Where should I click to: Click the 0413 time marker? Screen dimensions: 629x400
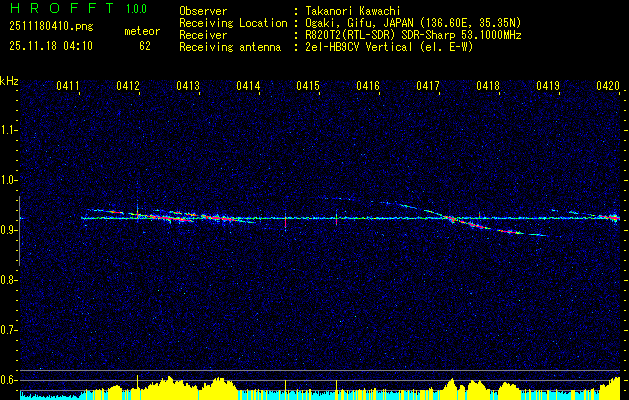(188, 85)
